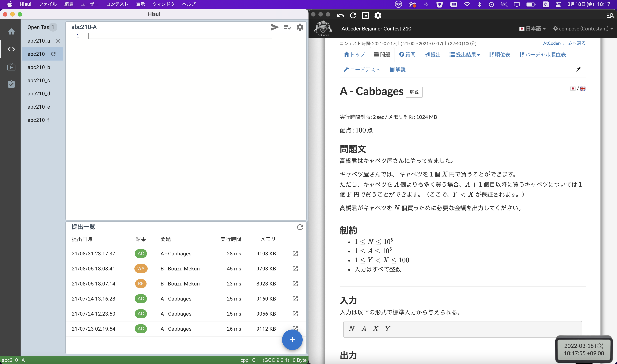The image size is (617, 364).
Task: Click C++ (GCC 9.2.1) in status bar
Action: coord(271,360)
